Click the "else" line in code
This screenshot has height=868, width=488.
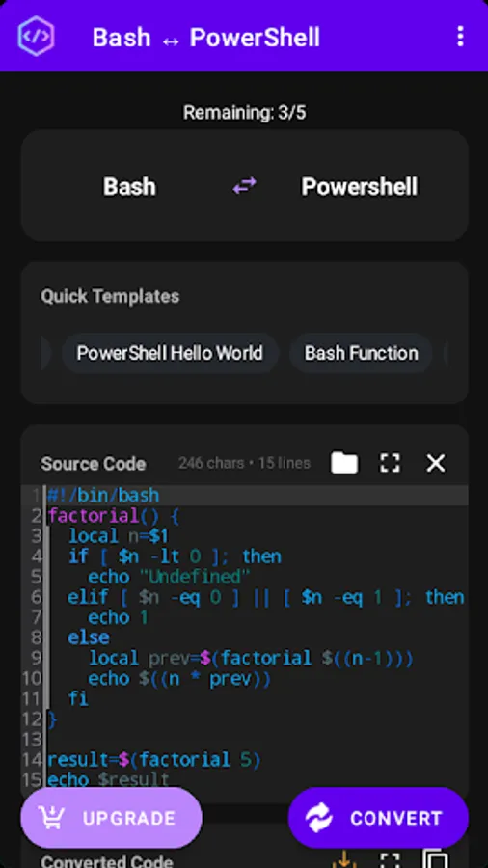89,637
